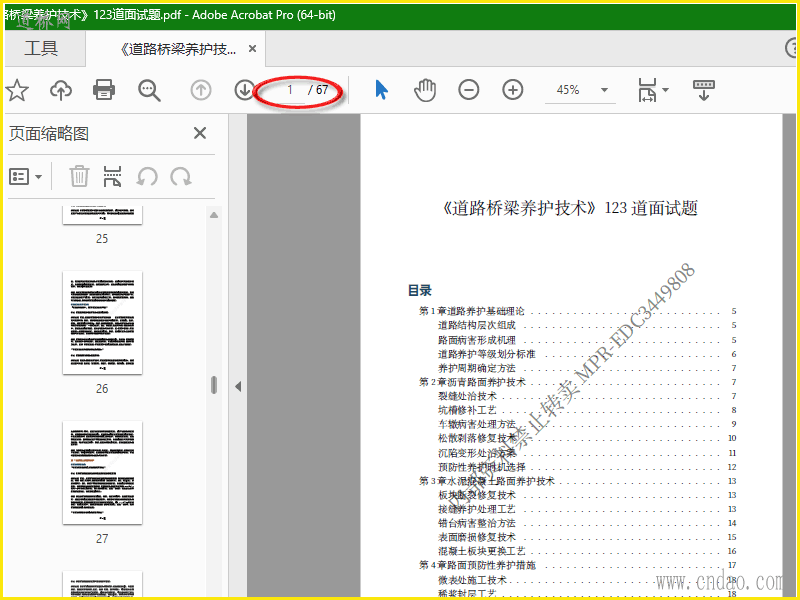Rotate pages counterclockwise
Screen dimensions: 800x600
147,177
